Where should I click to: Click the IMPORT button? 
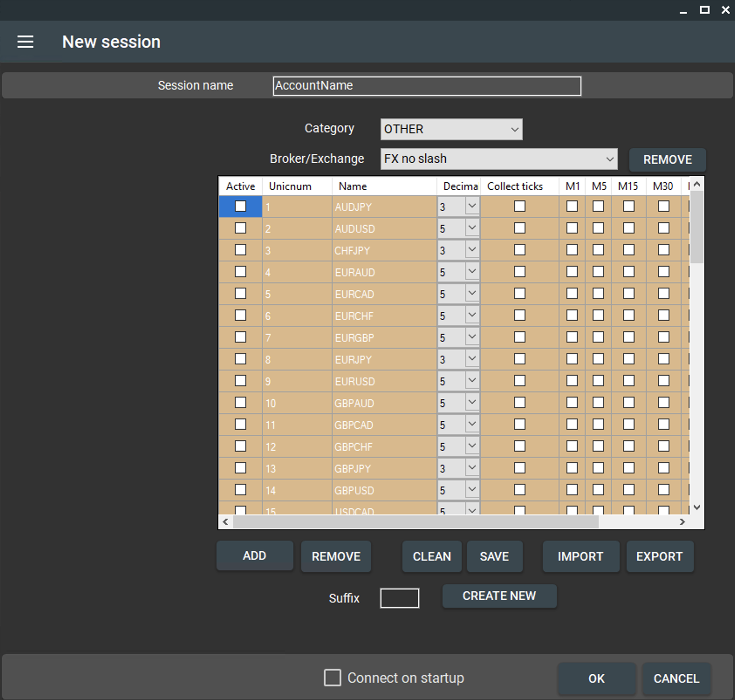580,556
